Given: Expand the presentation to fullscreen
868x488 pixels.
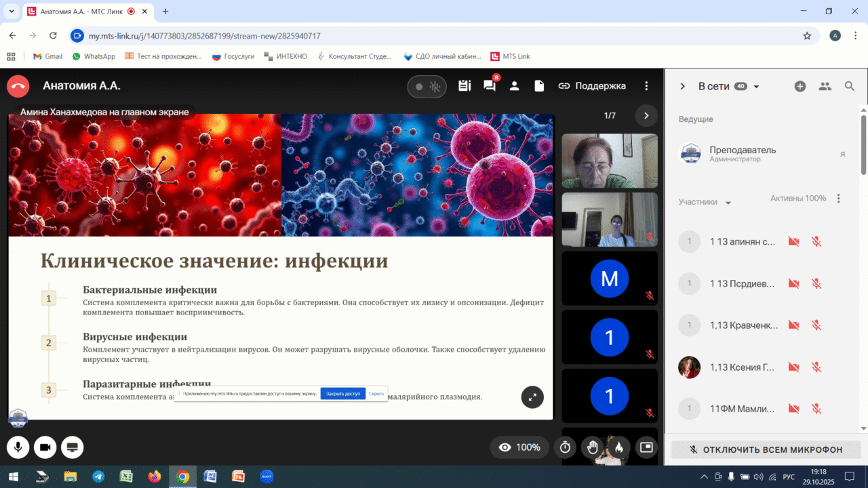Looking at the screenshot, I should tap(532, 397).
